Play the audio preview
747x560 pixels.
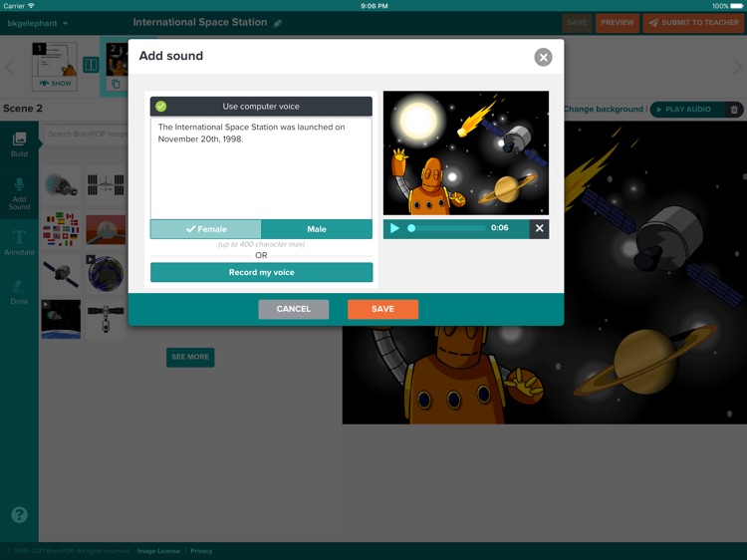(394, 228)
